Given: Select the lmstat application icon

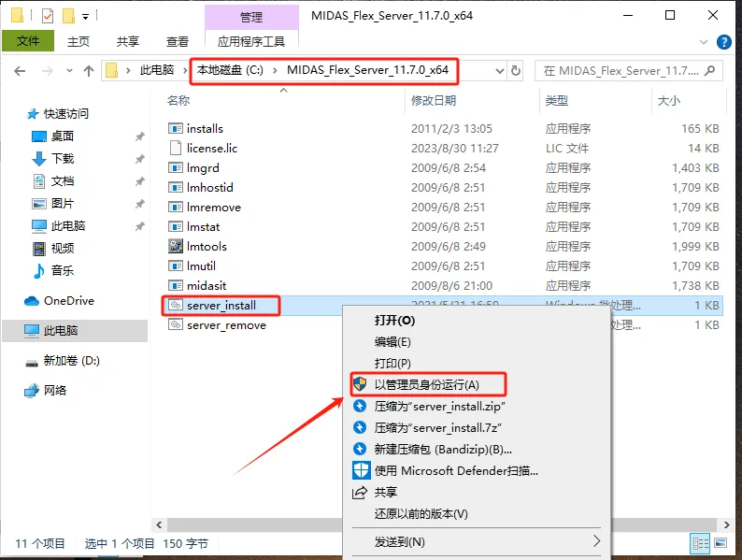Looking at the screenshot, I should (x=176, y=227).
